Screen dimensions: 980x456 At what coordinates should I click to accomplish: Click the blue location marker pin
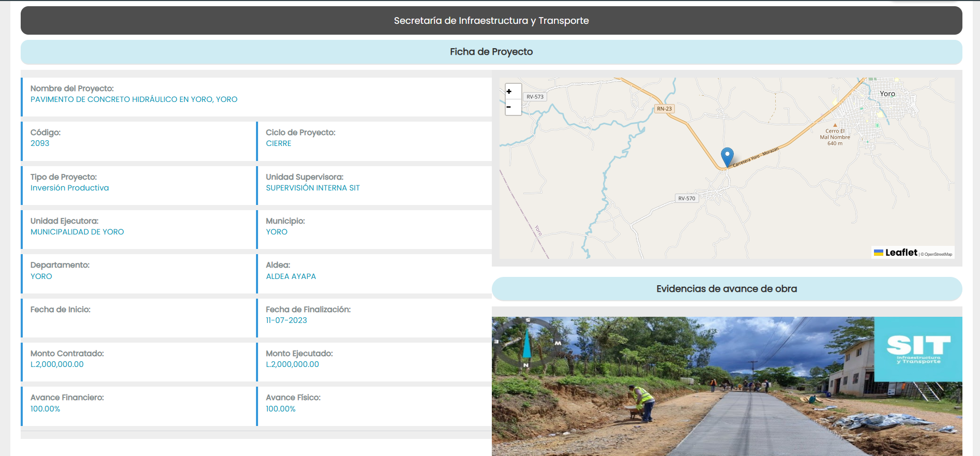pyautogui.click(x=727, y=156)
